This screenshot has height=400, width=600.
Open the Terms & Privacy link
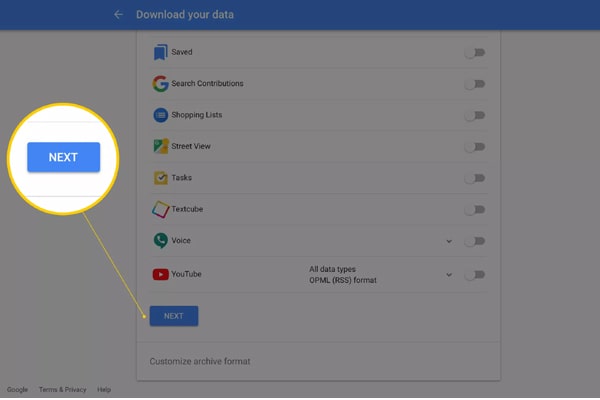(62, 390)
